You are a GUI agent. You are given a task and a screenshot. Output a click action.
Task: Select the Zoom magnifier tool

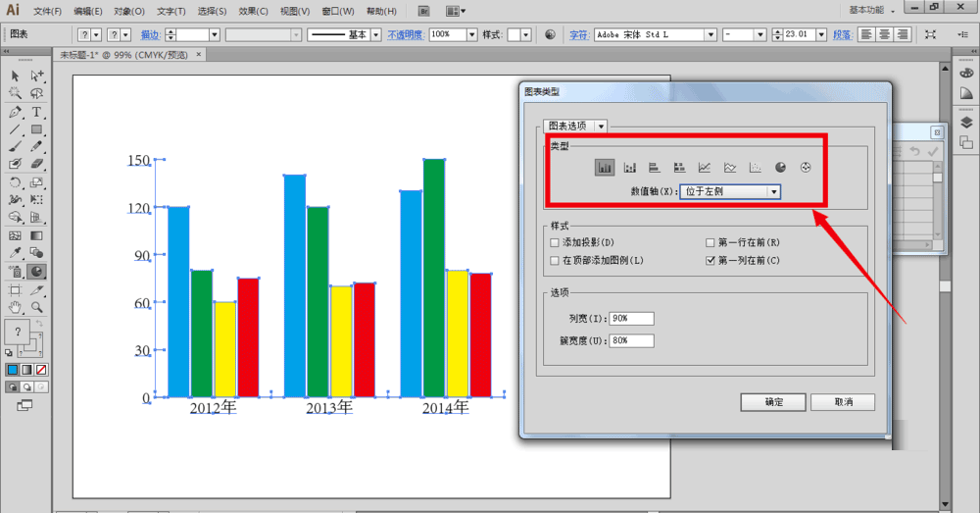37,307
